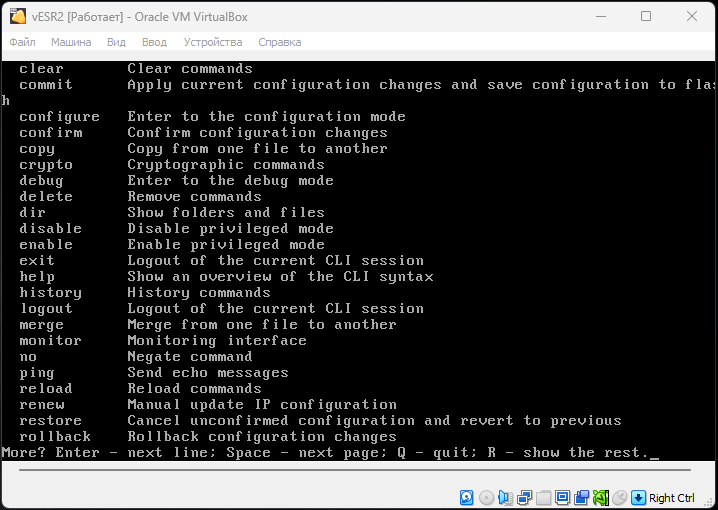Click the Right Ctrl host key label
The image size is (718, 510).
(671, 498)
